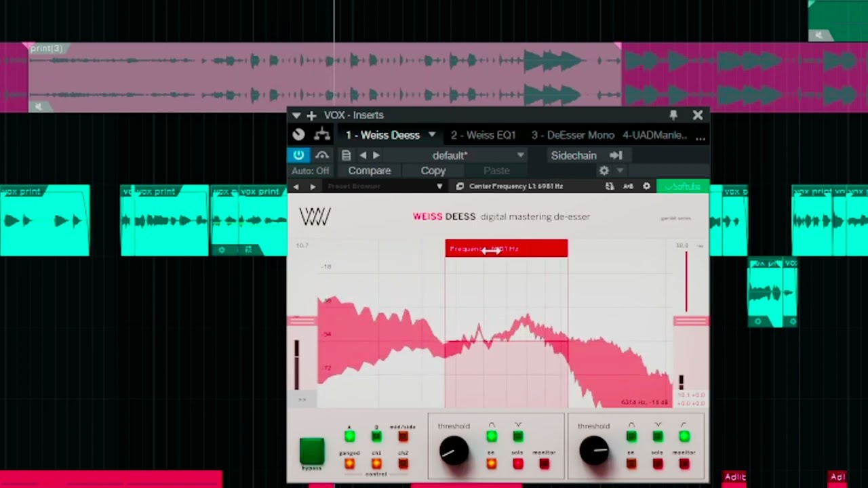
Task: Click the automation mode icon
Action: click(322, 155)
